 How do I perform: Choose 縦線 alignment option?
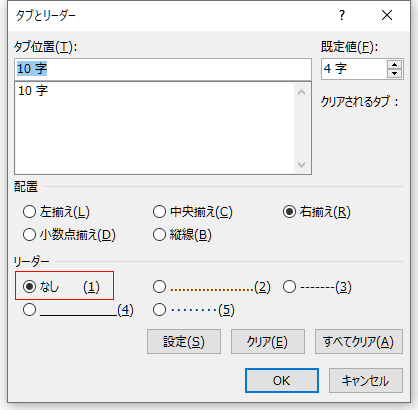coord(159,234)
